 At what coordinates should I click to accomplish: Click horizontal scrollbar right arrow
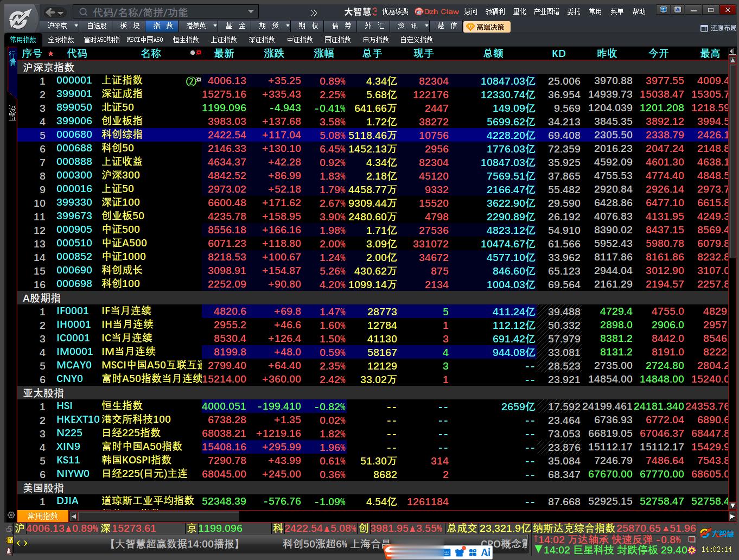tap(732, 517)
